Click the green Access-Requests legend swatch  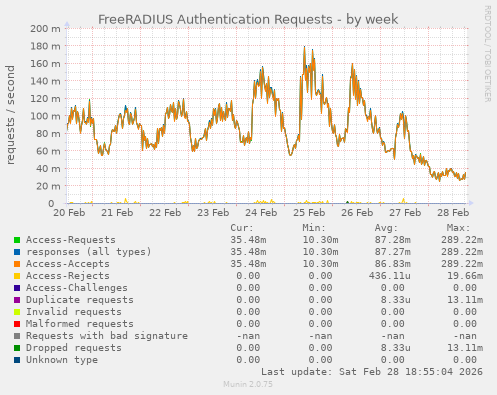17,240
